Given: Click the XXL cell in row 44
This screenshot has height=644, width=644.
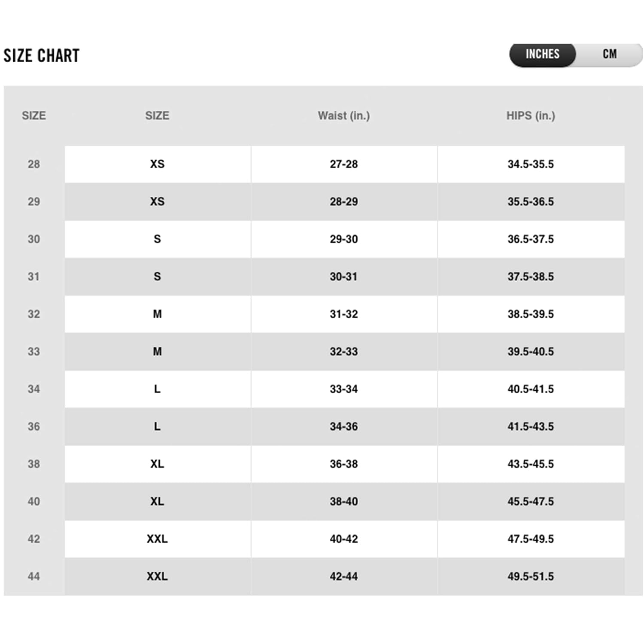Looking at the screenshot, I should click(x=157, y=576).
